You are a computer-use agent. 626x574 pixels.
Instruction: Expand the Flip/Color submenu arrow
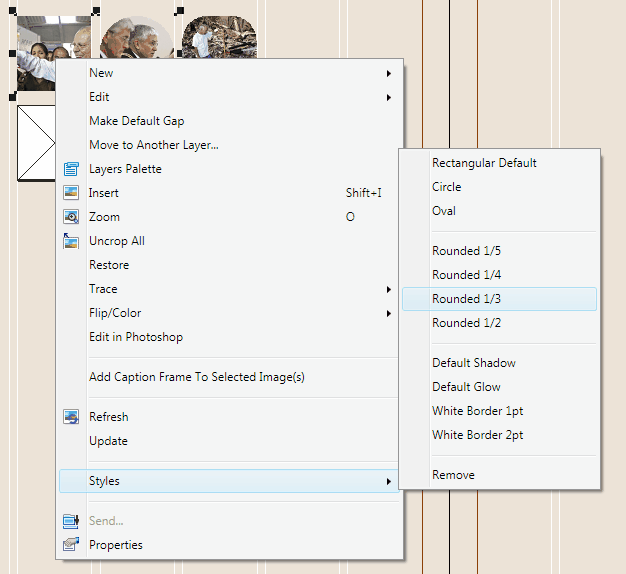click(388, 313)
